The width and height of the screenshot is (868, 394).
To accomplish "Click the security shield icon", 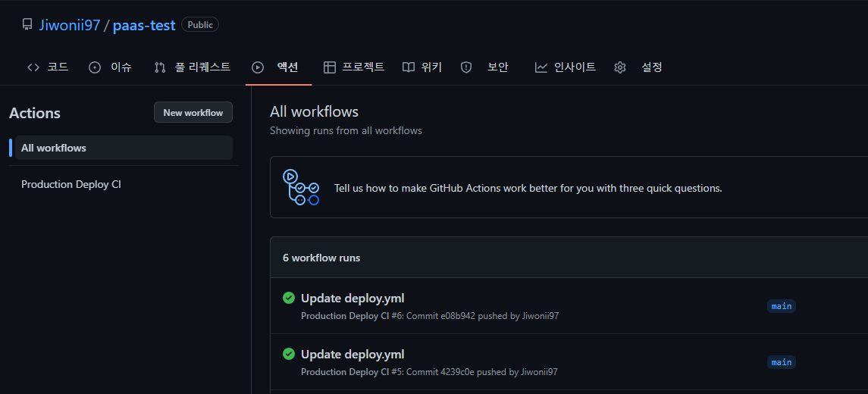I will (x=466, y=67).
